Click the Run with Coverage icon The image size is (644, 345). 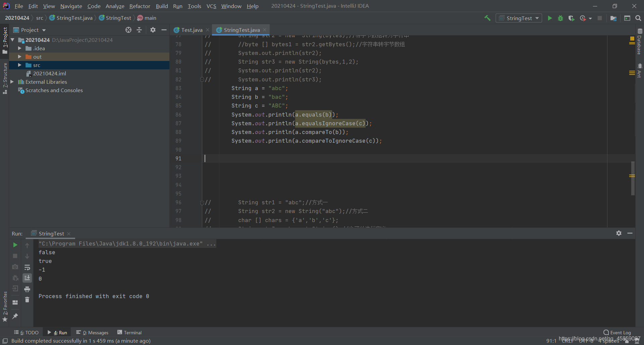572,18
